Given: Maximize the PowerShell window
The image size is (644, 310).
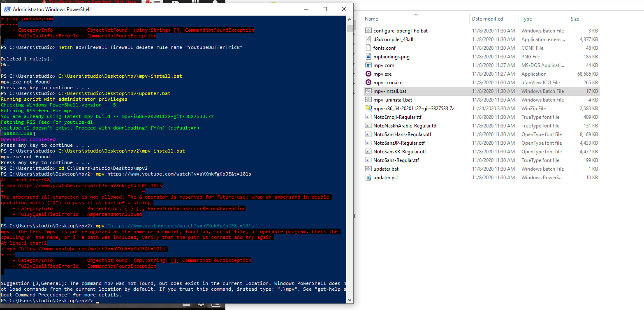Looking at the screenshot, I should [325, 9].
